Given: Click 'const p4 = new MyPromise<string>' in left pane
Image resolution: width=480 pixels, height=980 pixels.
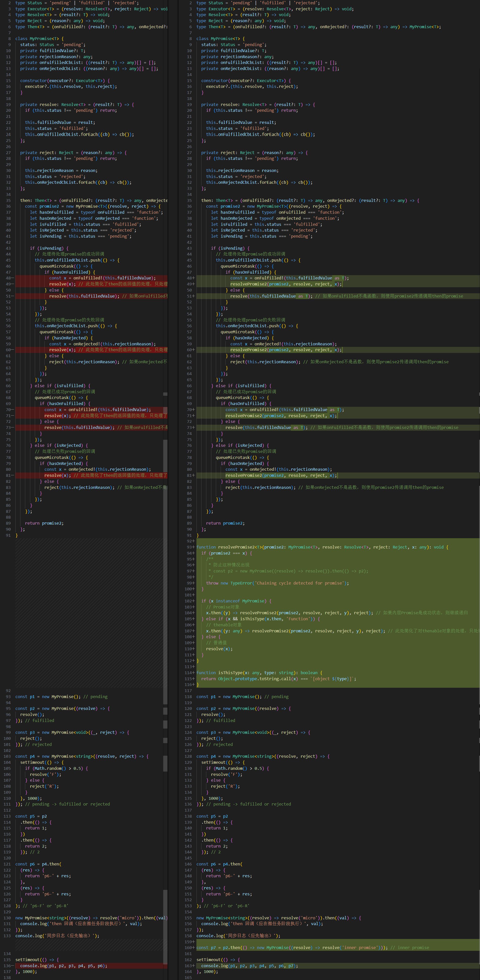Looking at the screenshot, I should (x=82, y=756).
